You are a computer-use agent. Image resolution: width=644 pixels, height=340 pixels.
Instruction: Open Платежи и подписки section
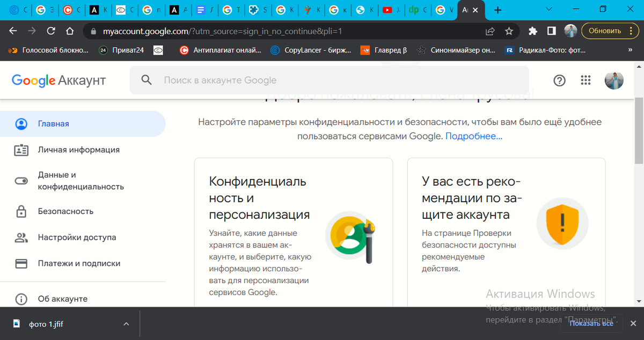(83, 264)
